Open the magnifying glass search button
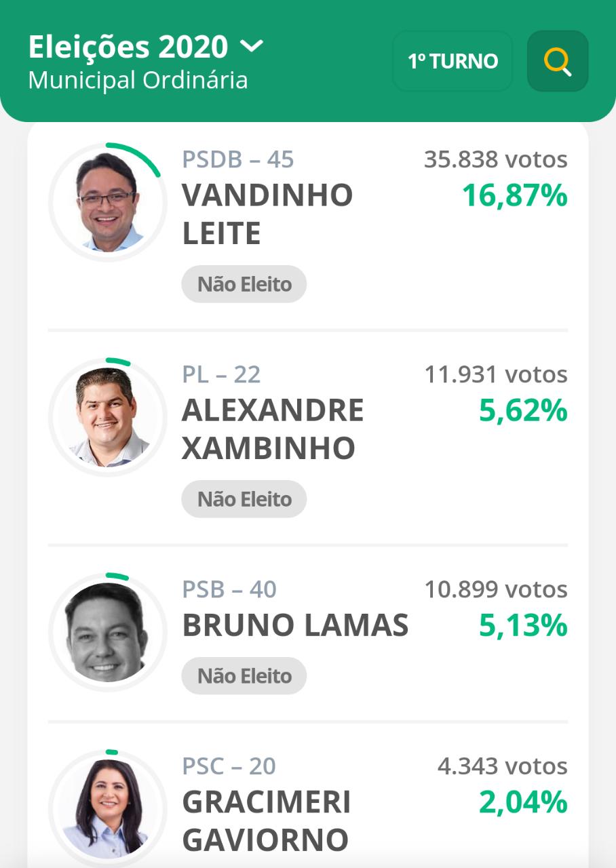This screenshot has width=616, height=868. click(x=558, y=61)
